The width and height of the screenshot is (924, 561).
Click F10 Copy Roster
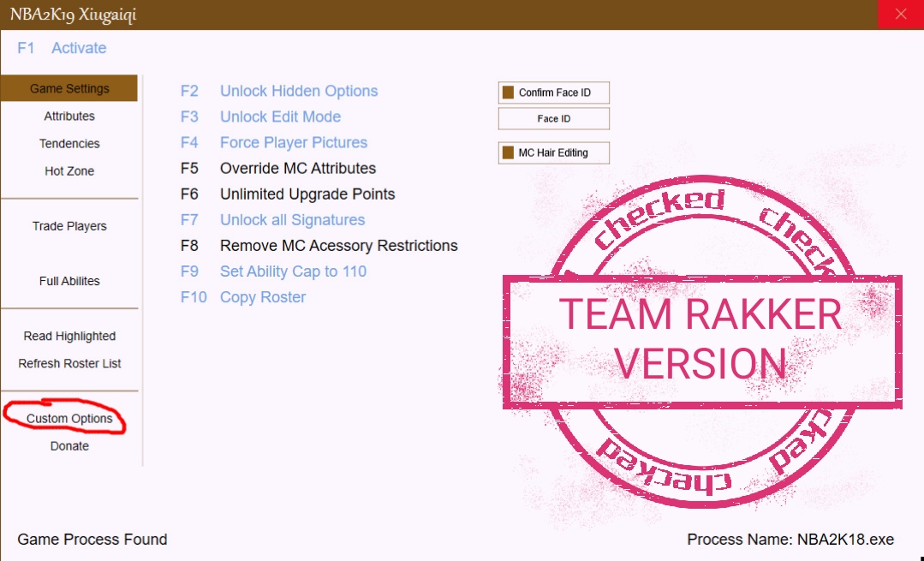[x=243, y=297]
